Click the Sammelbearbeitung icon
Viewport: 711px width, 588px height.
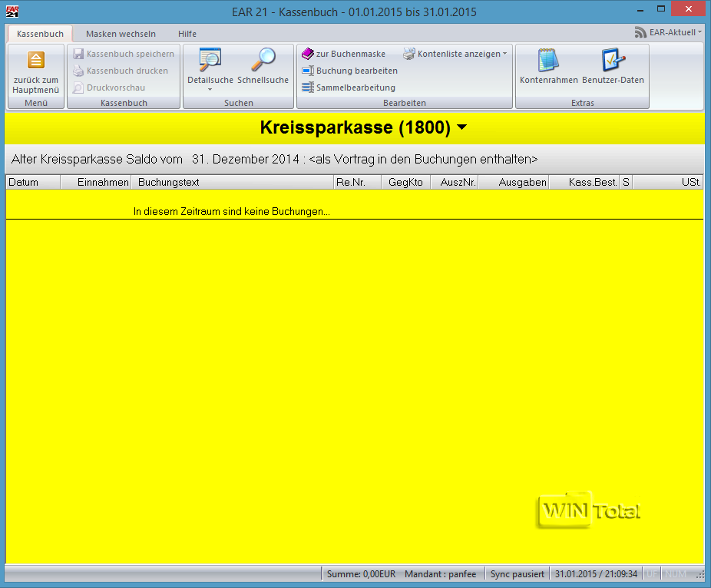click(308, 88)
